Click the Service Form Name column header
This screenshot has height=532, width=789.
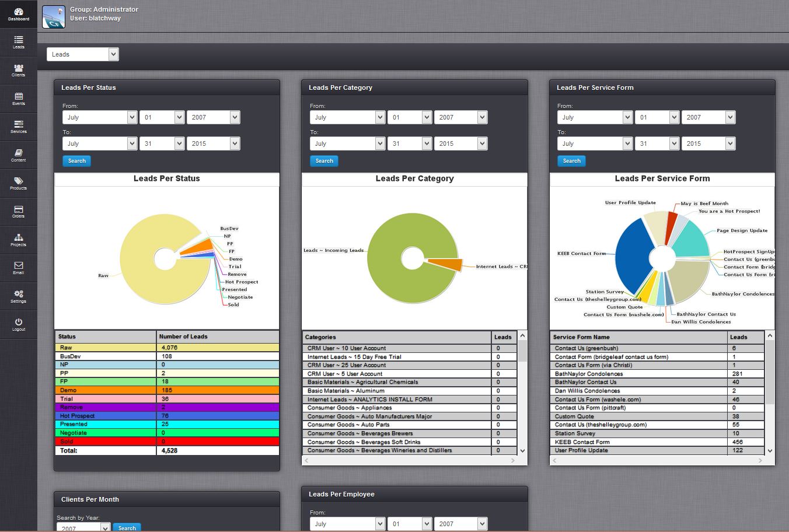[x=638, y=337]
